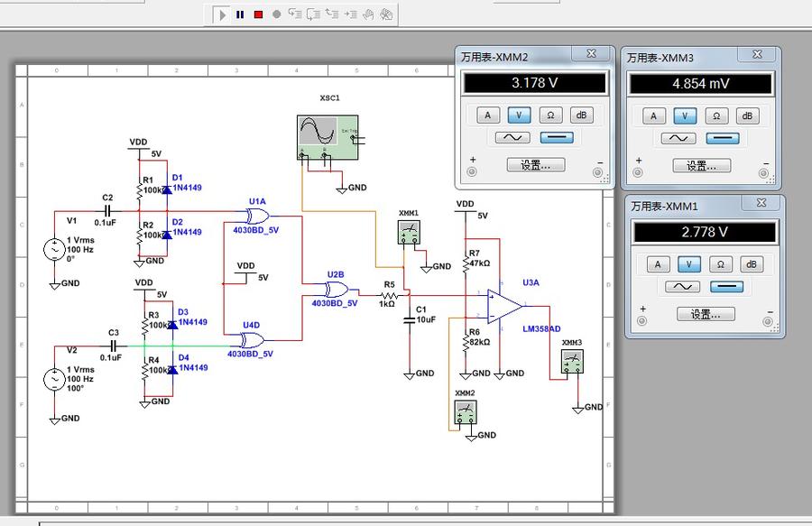Image resolution: width=812 pixels, height=526 pixels.
Task: Select the XMM1 multimeter icon in schematic
Action: (x=409, y=234)
